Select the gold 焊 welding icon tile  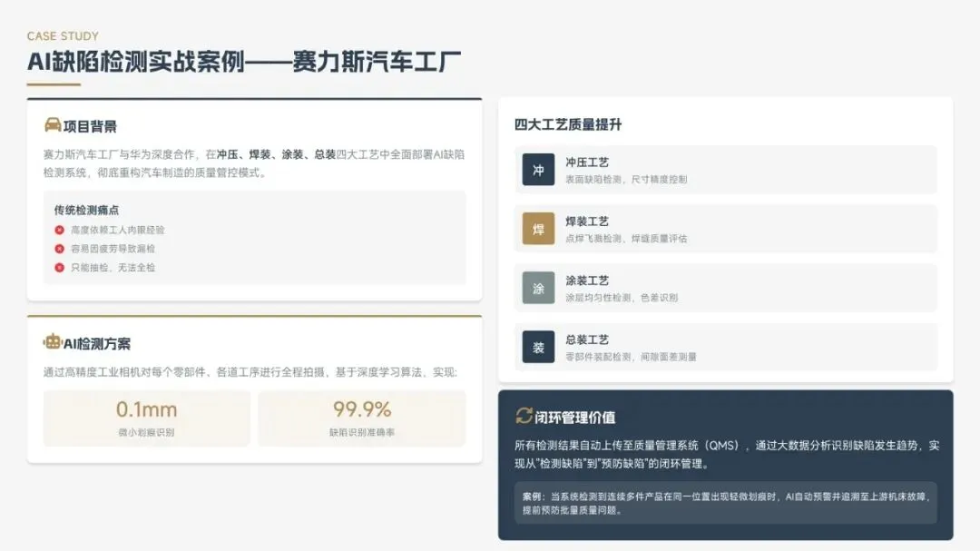coord(538,228)
